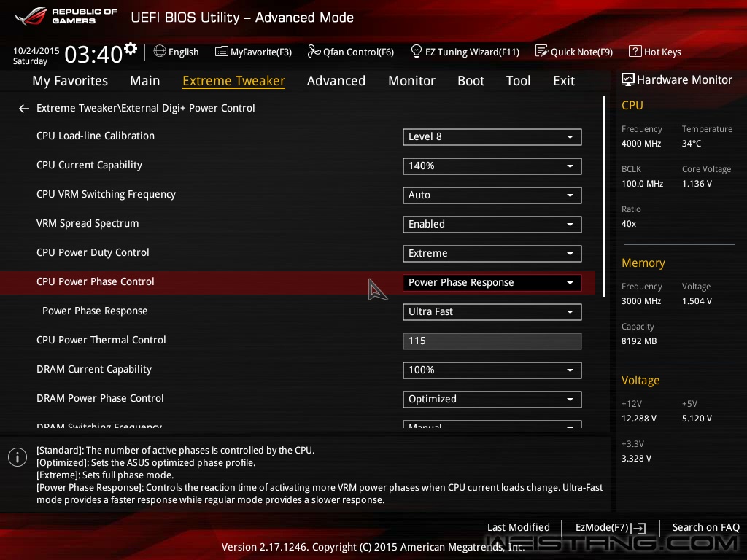Click the Qfan Control fan icon
This screenshot has width=747, height=560.
[314, 51]
